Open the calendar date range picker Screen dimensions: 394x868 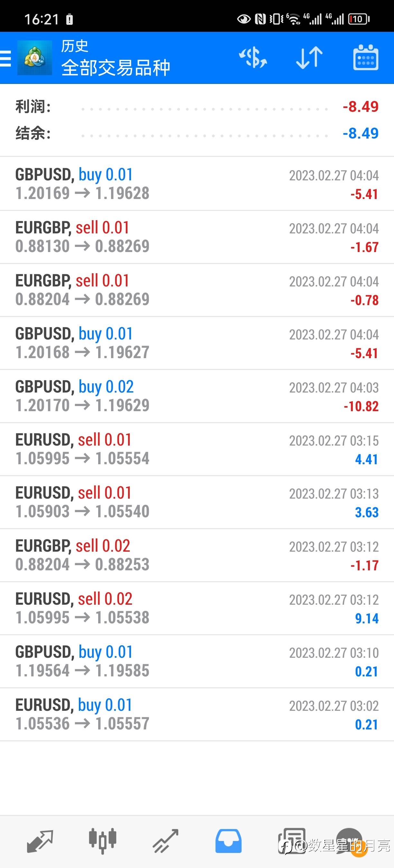point(365,58)
